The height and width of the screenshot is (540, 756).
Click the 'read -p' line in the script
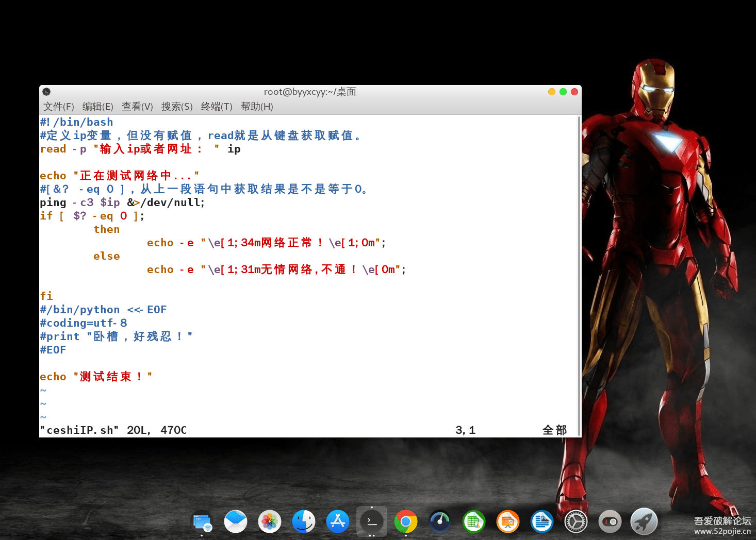(140, 149)
